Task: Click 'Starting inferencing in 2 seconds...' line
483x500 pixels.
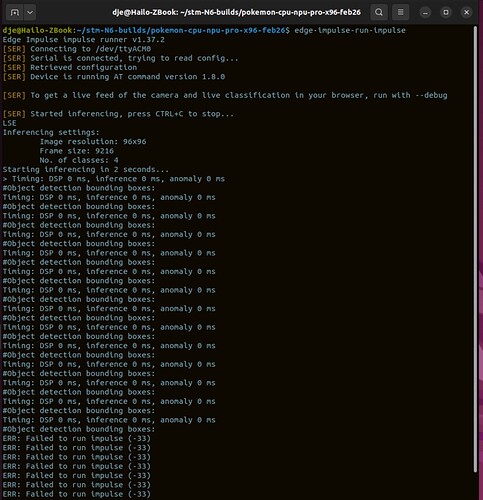Action: (x=86, y=169)
